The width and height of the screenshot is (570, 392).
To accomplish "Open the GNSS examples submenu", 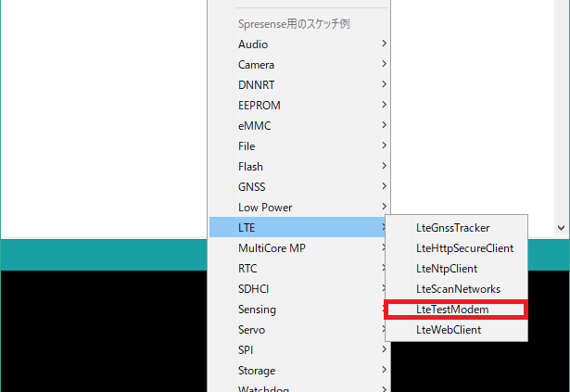I will click(x=298, y=186).
